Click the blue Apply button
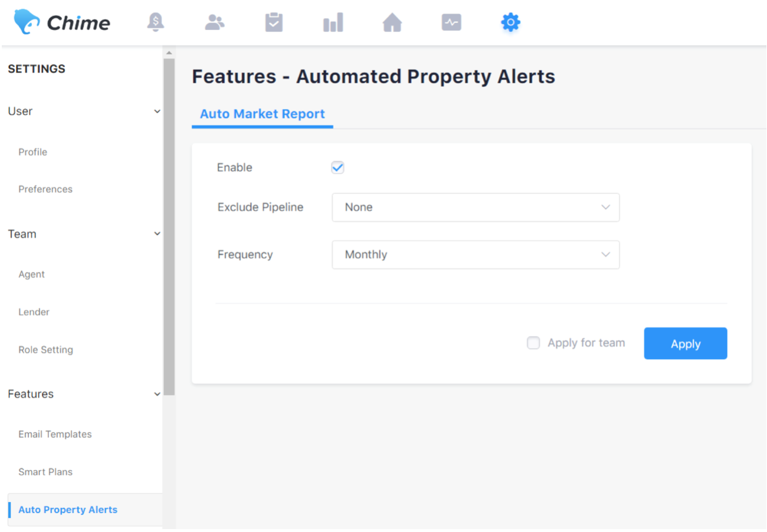Screen dimensions: 767x532 685,344
